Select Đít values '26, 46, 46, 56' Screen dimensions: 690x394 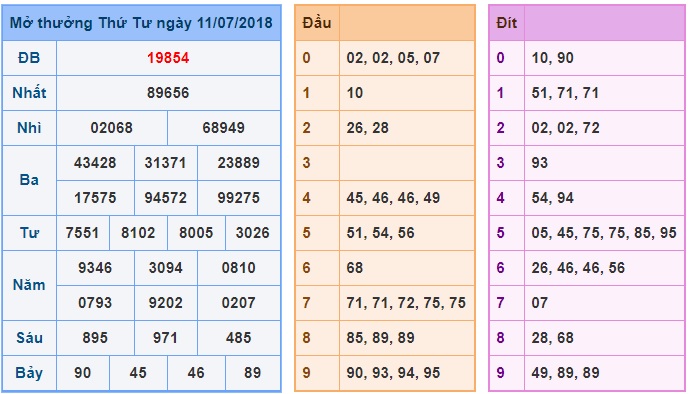coord(578,268)
